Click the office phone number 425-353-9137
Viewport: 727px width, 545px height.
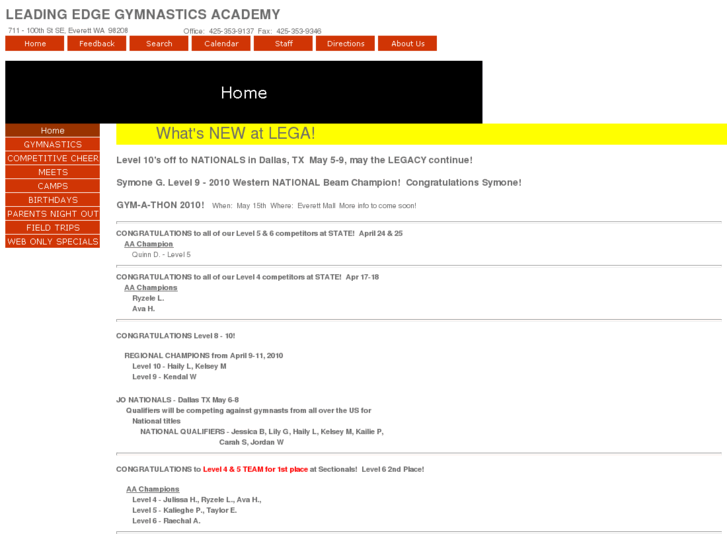(x=231, y=31)
